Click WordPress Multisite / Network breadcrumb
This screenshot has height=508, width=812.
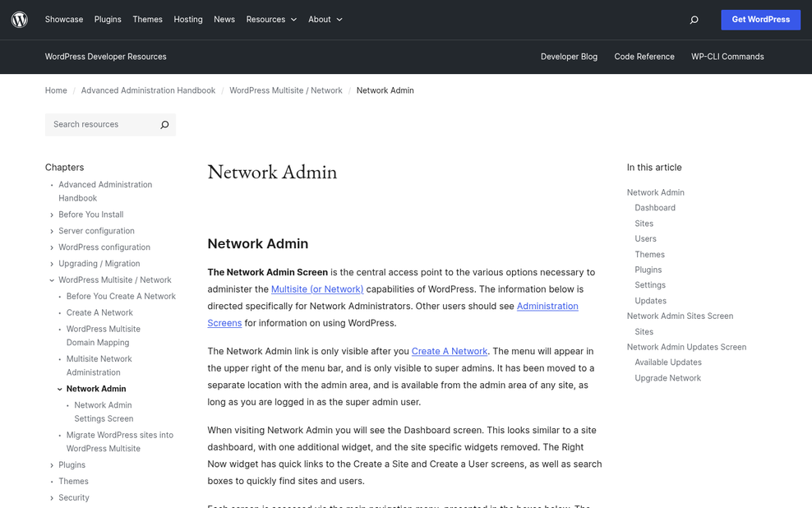(x=286, y=90)
